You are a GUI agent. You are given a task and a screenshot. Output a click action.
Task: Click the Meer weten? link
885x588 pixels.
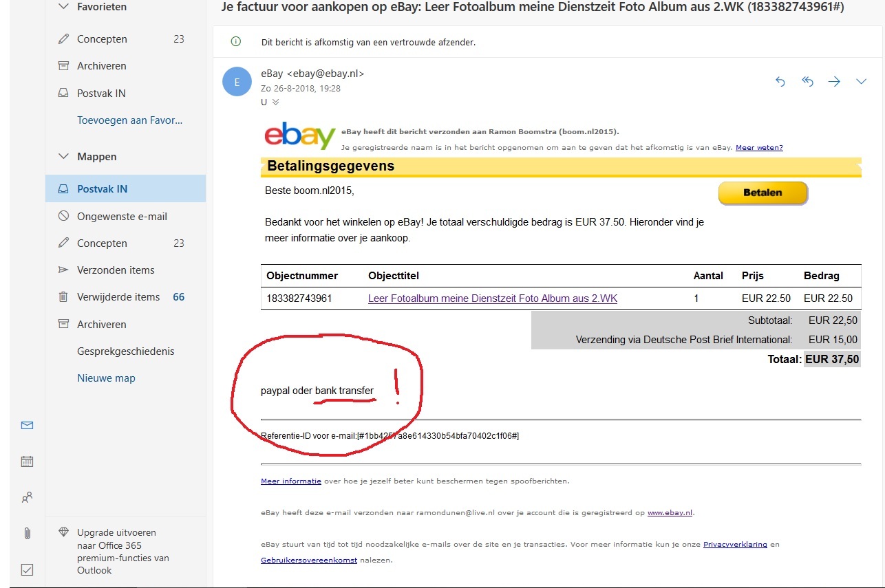[x=759, y=147]
